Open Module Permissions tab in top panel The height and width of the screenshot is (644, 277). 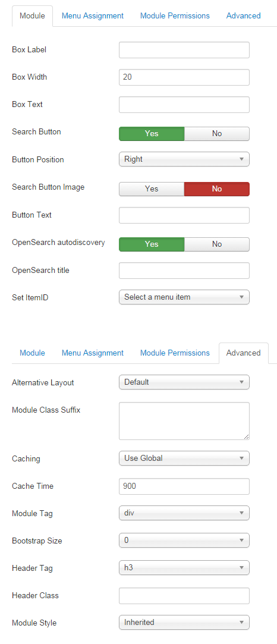click(x=175, y=15)
